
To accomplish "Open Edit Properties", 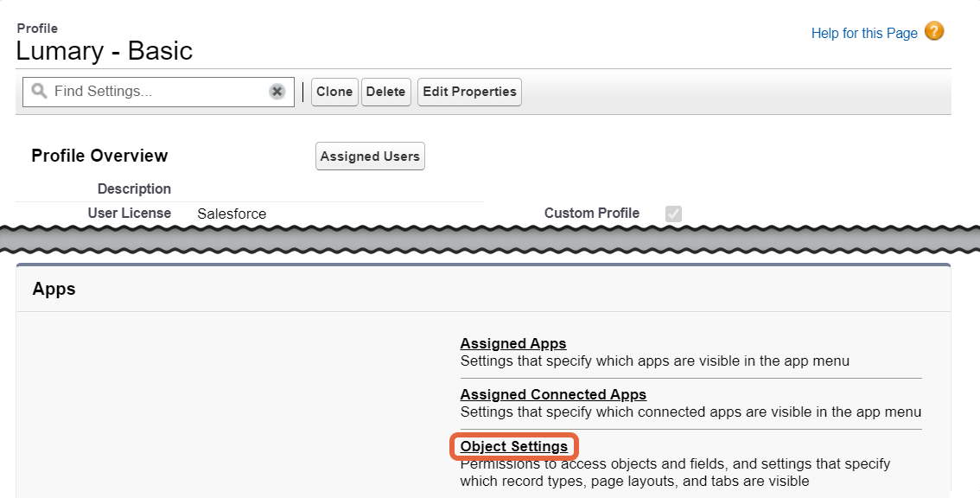I will coord(469,92).
